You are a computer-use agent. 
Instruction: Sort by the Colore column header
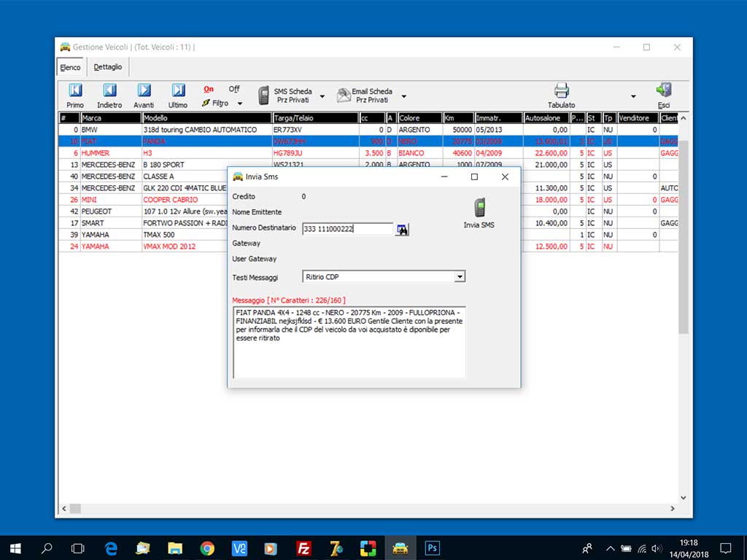coord(419,117)
